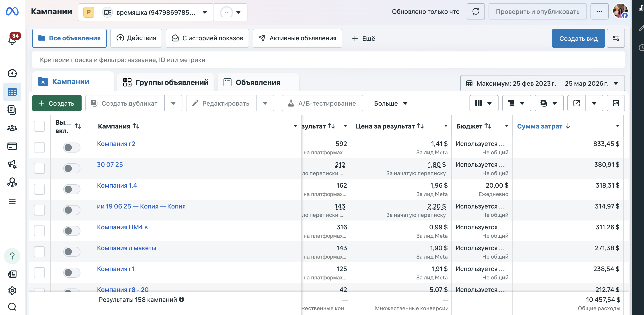Click Проверить и опубликовать button
644x315 pixels.
pyautogui.click(x=537, y=12)
